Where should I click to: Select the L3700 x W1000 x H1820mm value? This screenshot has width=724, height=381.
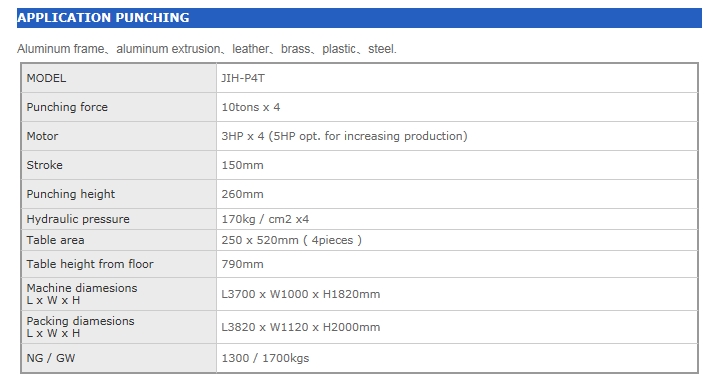pos(301,294)
